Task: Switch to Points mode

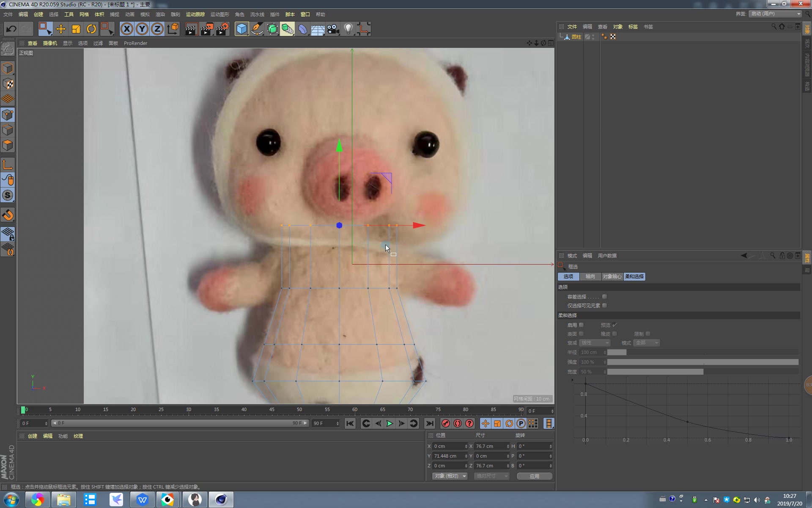Action: [x=8, y=115]
